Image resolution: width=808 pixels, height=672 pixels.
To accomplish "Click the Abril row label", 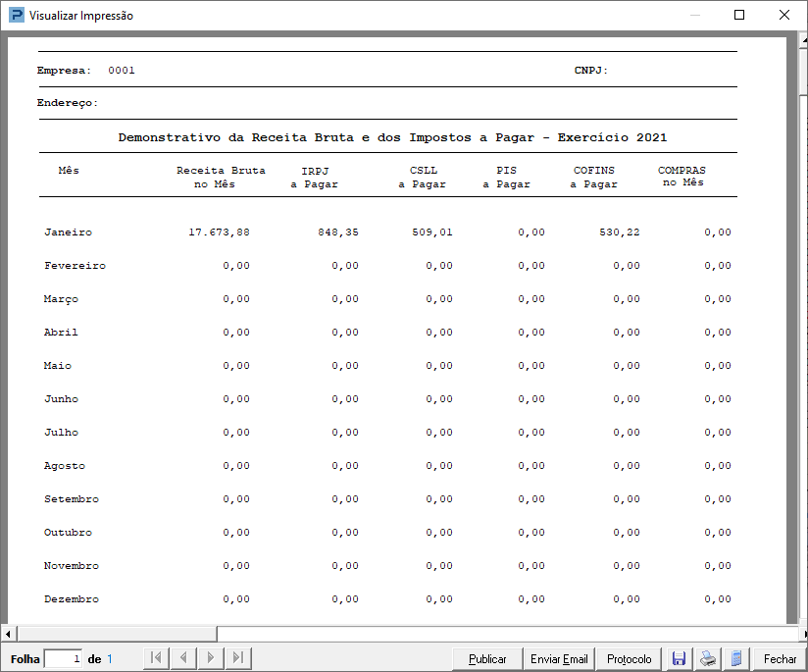I will (61, 333).
